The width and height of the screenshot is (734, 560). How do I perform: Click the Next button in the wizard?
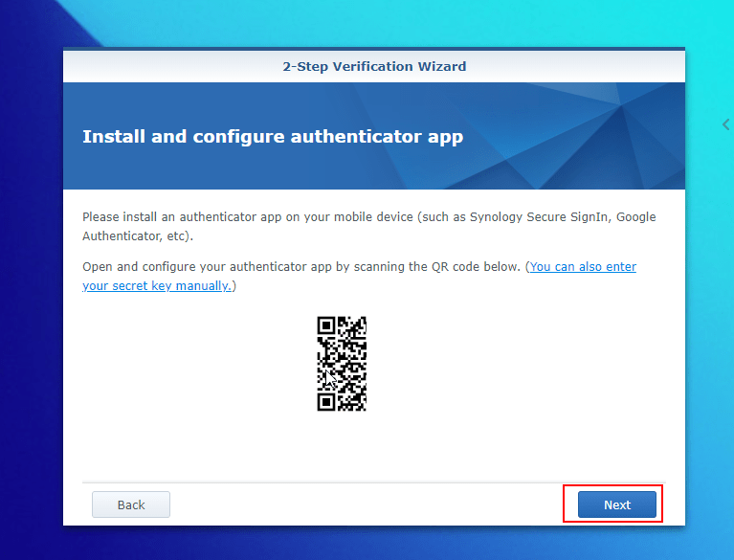click(x=616, y=504)
